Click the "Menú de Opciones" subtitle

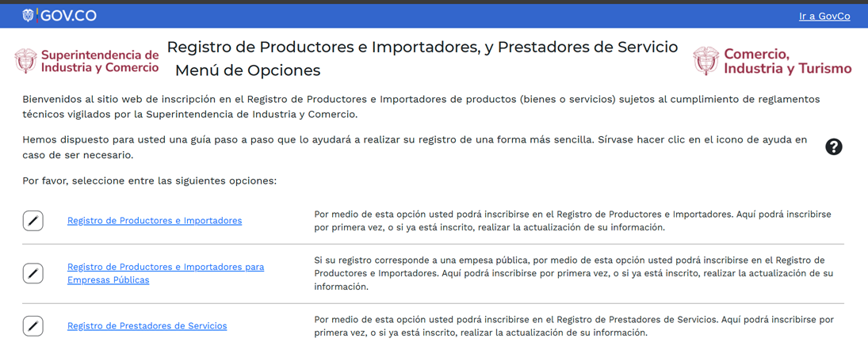[247, 70]
